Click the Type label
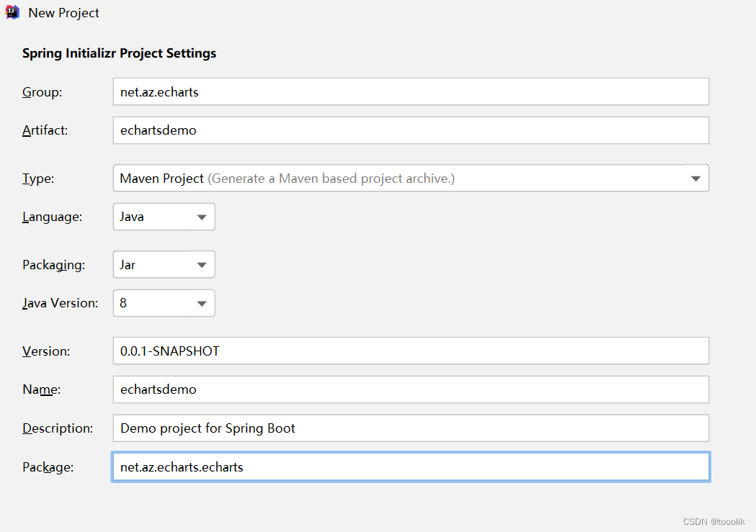 (x=38, y=179)
